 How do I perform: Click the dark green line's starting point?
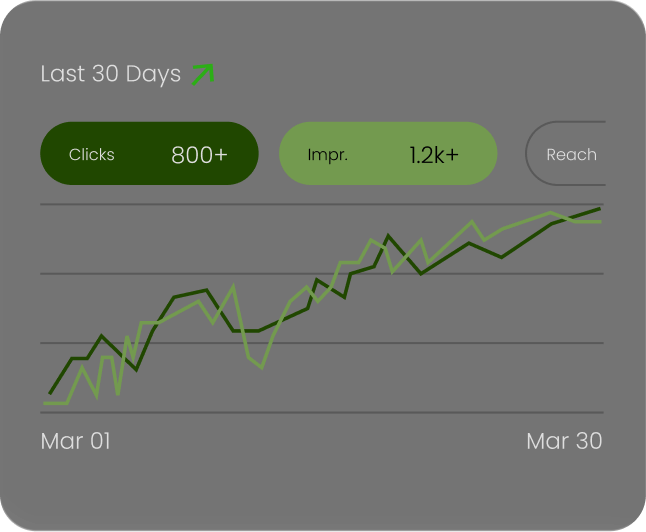tap(50, 394)
